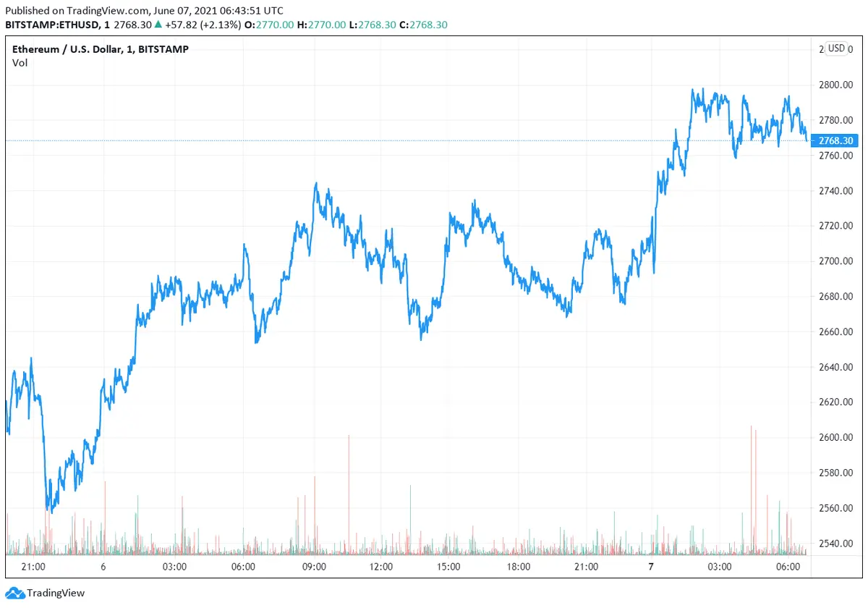Select the Vol indicator label
868x608 pixels.
click(20, 63)
